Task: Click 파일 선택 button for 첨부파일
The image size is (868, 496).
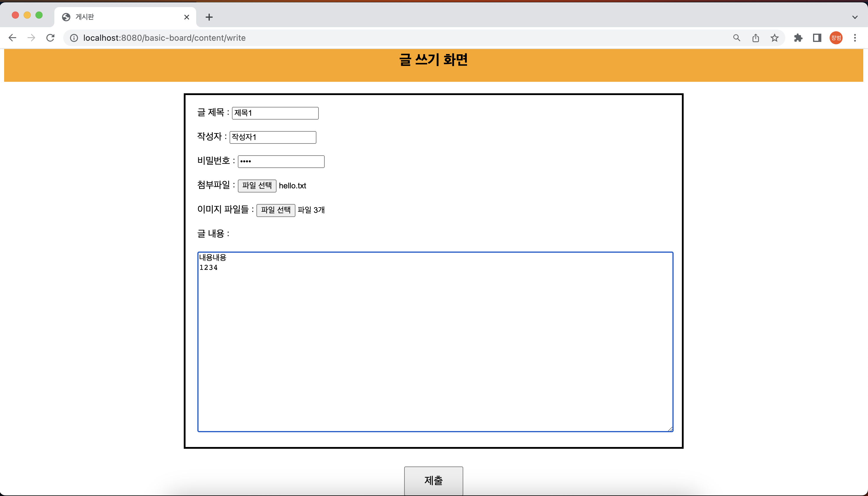Action: 257,186
